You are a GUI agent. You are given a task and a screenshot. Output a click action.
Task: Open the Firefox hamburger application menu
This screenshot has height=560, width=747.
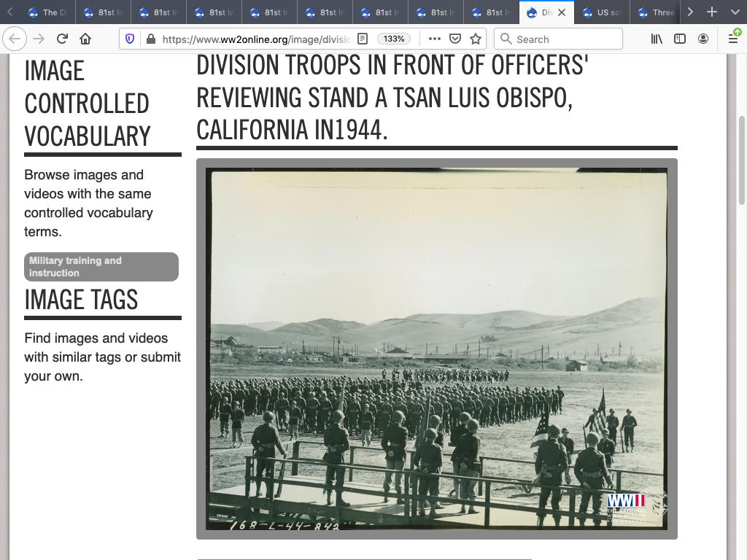[x=733, y=39]
